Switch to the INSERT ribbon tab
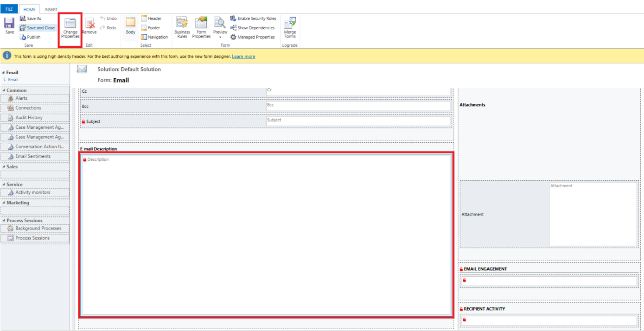Viewport: 644px width, 331px height. pyautogui.click(x=51, y=10)
